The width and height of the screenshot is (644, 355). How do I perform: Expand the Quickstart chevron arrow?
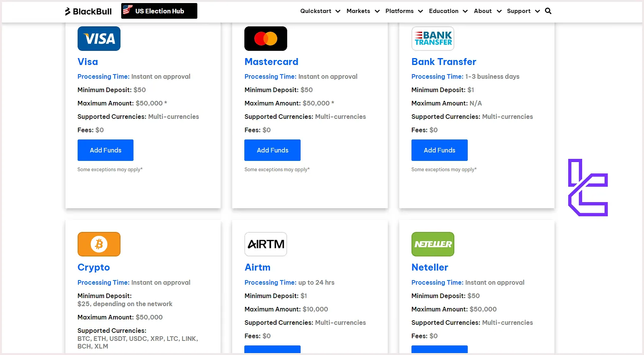(338, 11)
